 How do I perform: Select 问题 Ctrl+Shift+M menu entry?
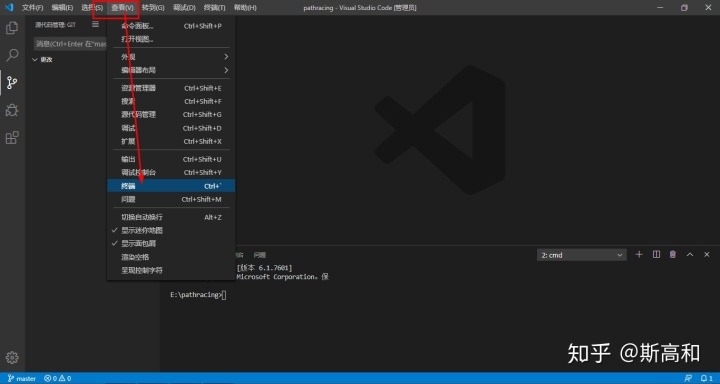pos(171,199)
